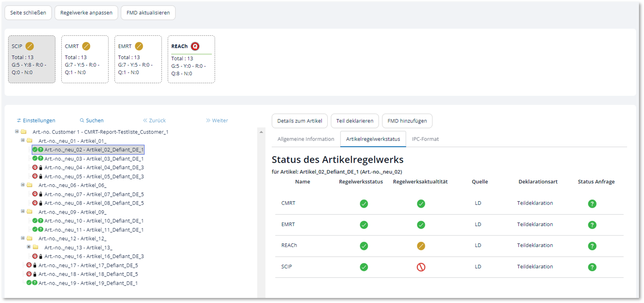Click the EMRT card's yellow status icon
The image size is (644, 303).
coord(139,46)
